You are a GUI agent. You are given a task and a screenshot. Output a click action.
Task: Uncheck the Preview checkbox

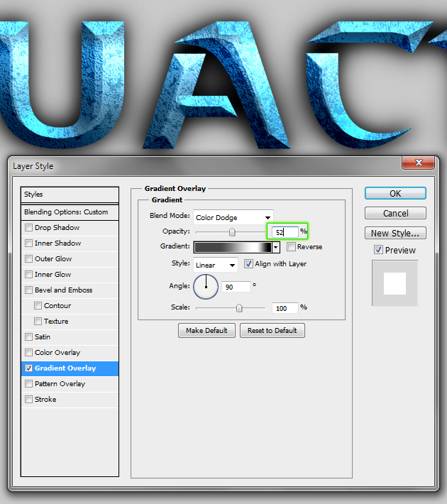[378, 250]
